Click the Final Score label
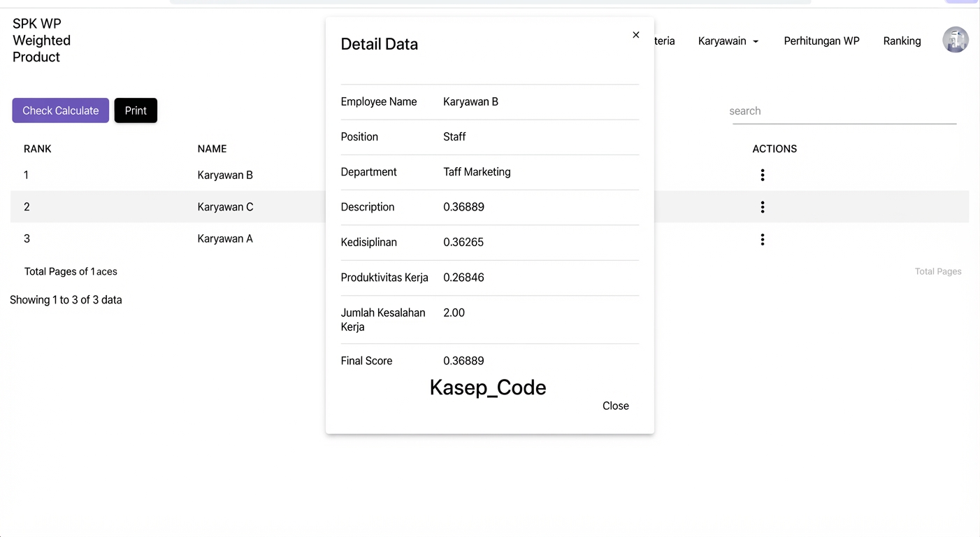The width and height of the screenshot is (980, 537). [x=366, y=361]
